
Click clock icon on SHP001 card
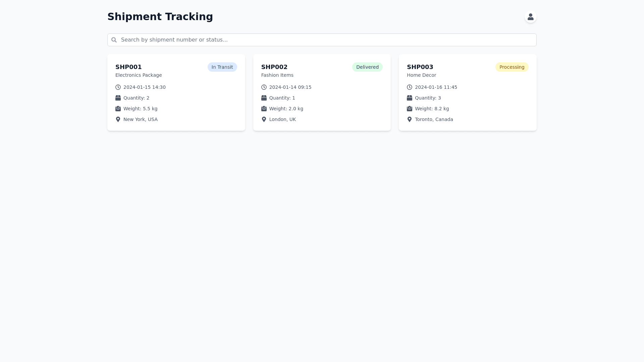point(118,87)
